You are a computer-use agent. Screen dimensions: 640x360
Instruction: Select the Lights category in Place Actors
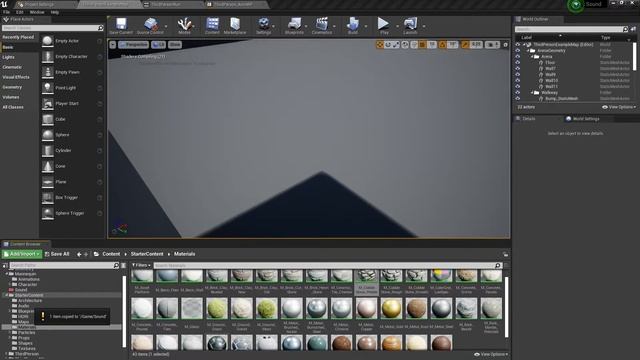tap(8, 57)
